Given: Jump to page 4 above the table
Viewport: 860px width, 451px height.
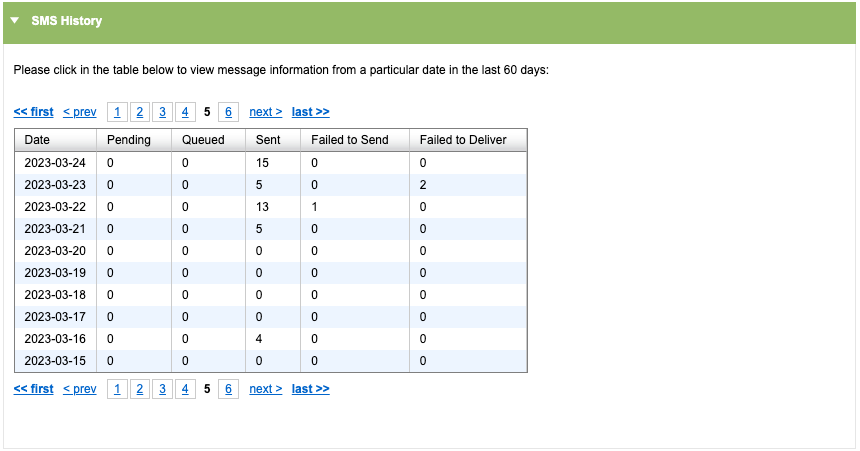Looking at the screenshot, I should click(184, 112).
